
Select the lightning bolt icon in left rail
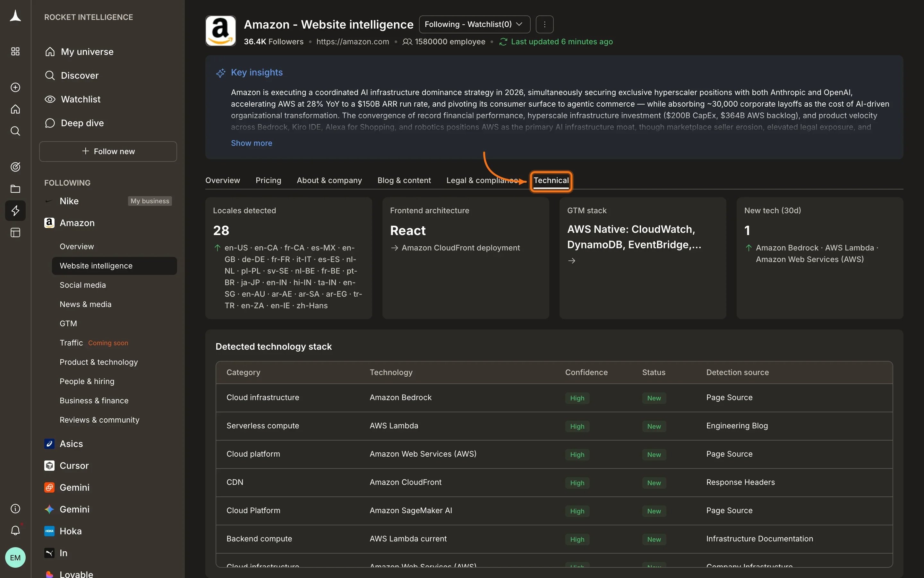[15, 211]
